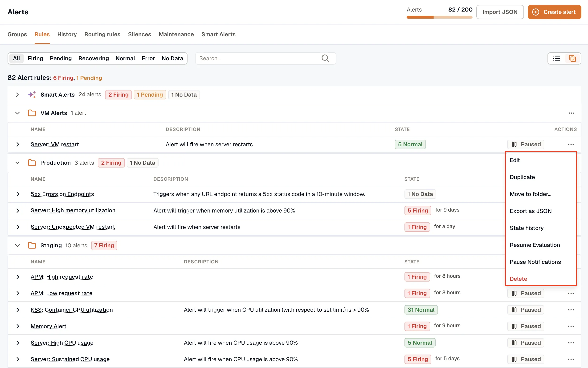Click the Production folder icon
Screen dimensions: 588x368
(32, 163)
